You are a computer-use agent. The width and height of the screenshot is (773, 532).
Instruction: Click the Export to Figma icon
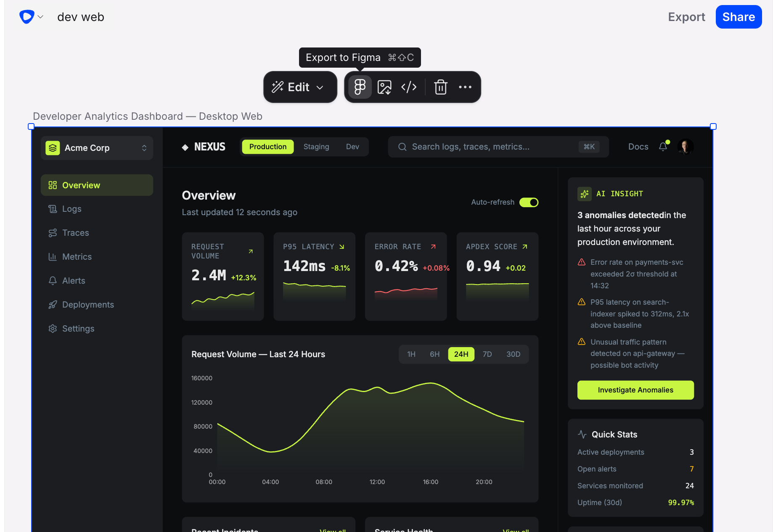(x=360, y=87)
